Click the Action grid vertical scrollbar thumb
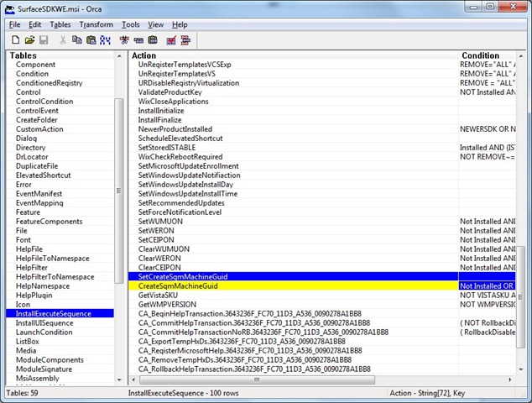532x403 pixels. pyautogui.click(x=520, y=297)
